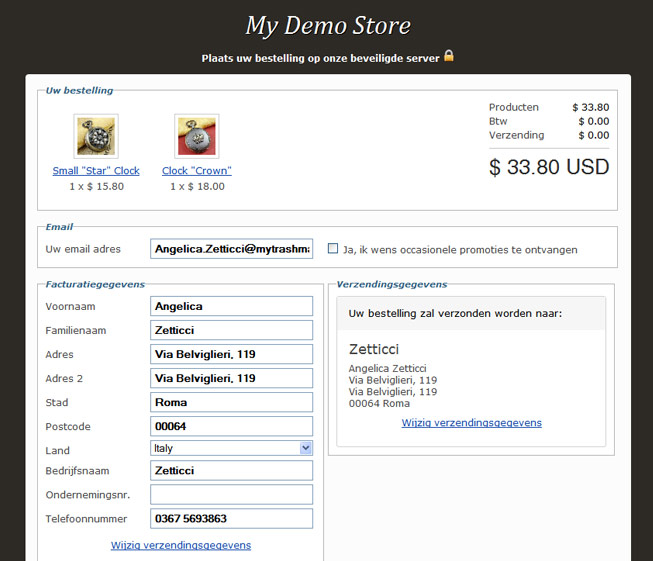Click the secure server padlock icon

[x=449, y=56]
